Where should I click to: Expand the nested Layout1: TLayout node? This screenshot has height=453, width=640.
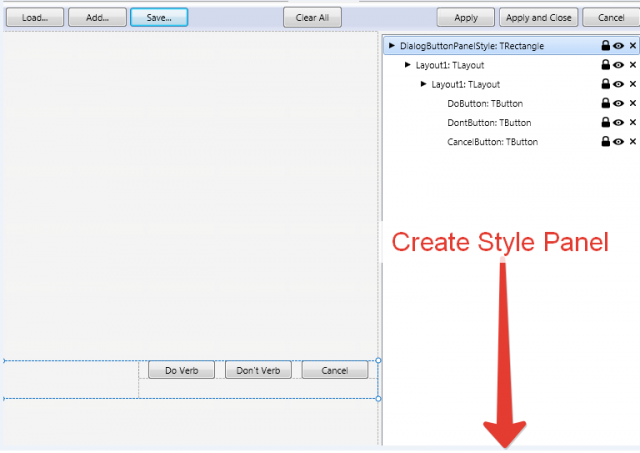tap(423, 84)
